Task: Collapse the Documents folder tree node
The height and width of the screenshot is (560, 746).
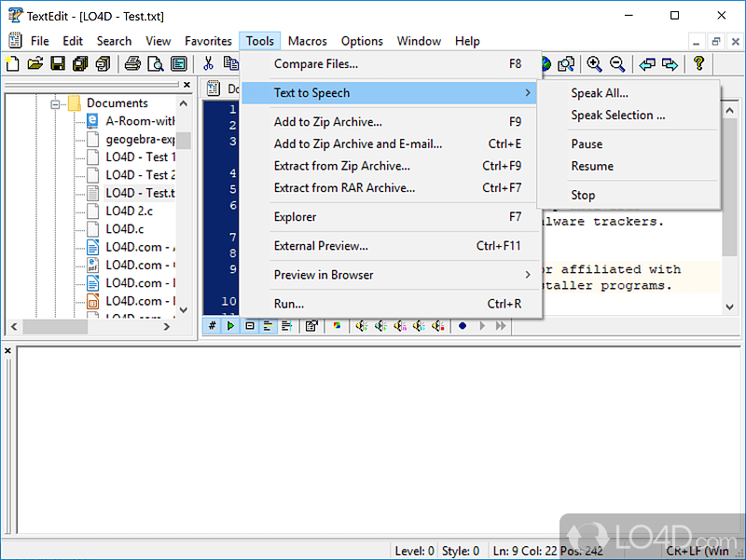Action: point(56,104)
